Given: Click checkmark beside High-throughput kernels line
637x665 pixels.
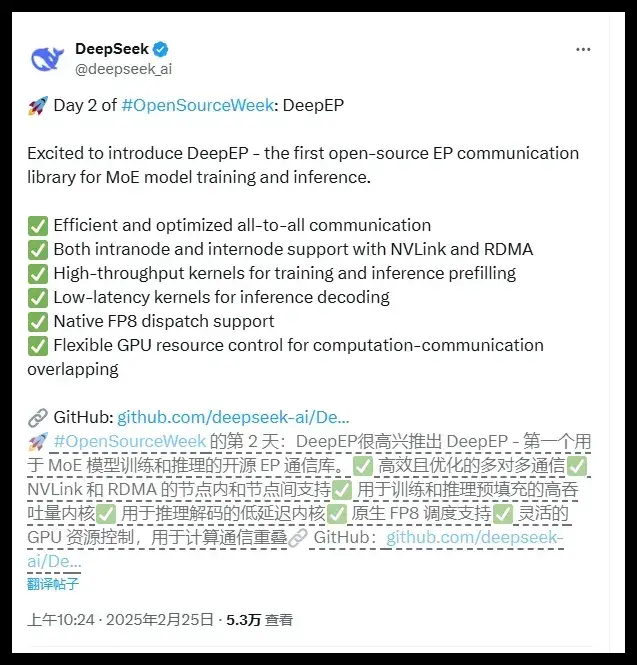Looking at the screenshot, I should click(x=38, y=274).
